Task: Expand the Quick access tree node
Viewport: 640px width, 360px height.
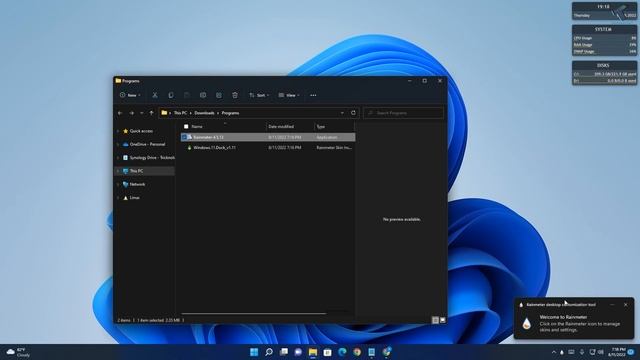Action: (x=118, y=131)
